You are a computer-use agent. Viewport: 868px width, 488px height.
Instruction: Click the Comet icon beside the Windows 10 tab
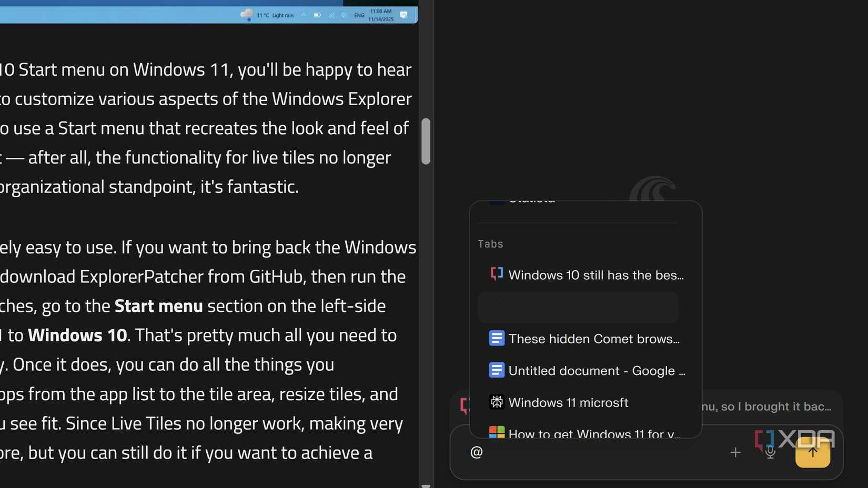pyautogui.click(x=496, y=273)
